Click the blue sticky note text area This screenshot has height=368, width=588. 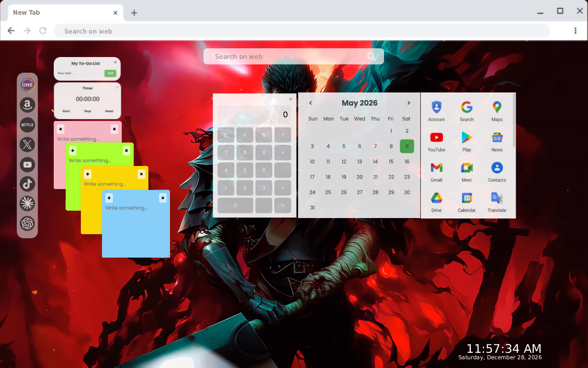136,229
